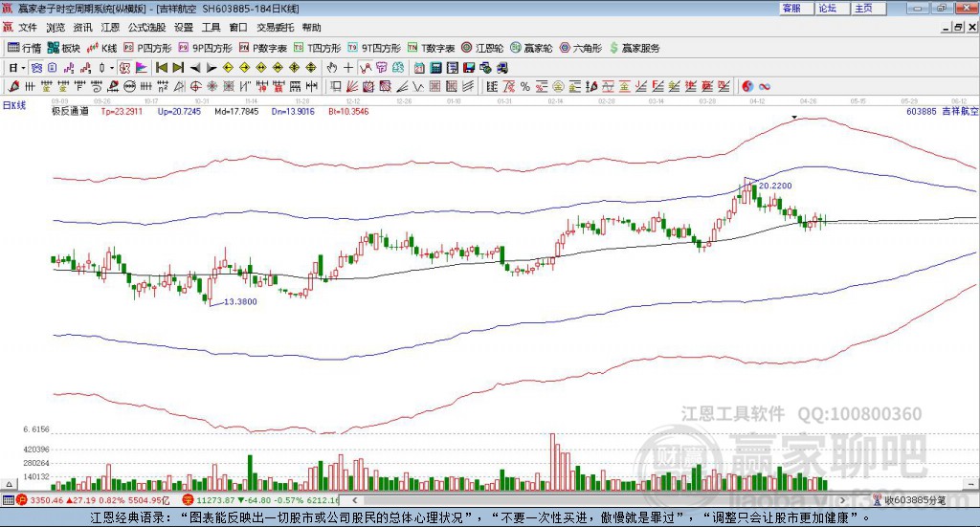Open the 交易委托 menu
Viewport: 980px width, 527px height.
point(275,28)
